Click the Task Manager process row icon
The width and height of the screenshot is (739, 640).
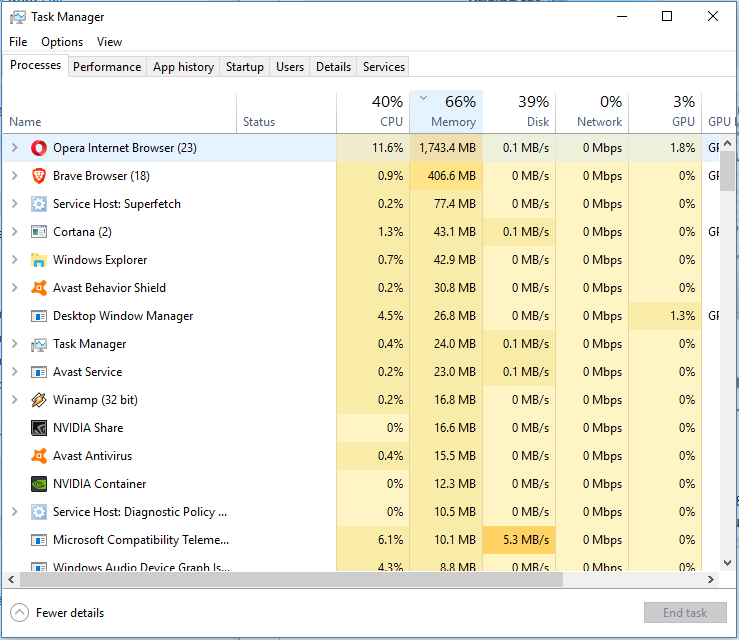point(39,345)
